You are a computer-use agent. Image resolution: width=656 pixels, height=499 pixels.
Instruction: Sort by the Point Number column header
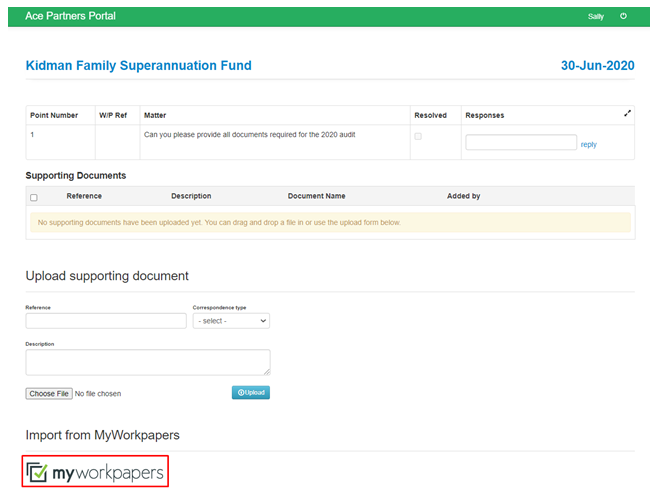click(x=54, y=115)
